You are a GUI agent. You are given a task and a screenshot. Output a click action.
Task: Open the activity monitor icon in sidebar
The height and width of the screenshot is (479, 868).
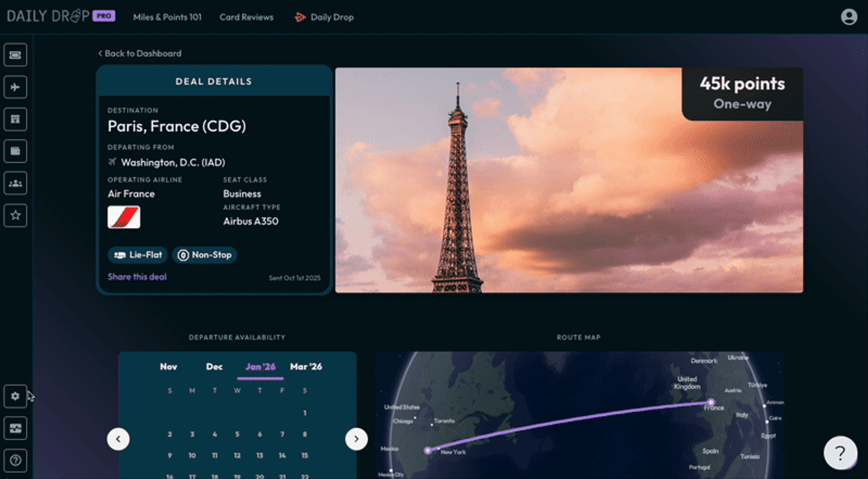[15, 428]
